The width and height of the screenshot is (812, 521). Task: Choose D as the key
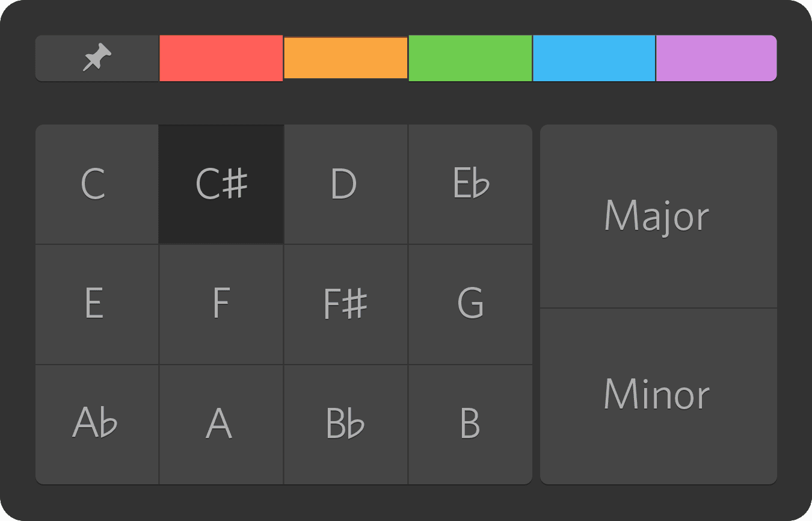point(345,184)
